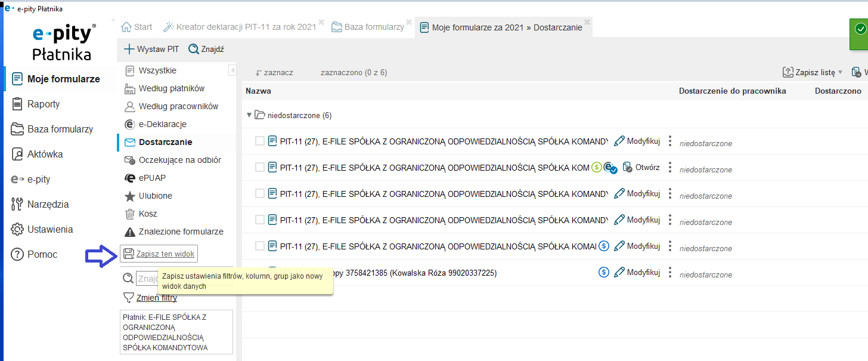Open the three-dot menu on the Otwórz row

[670, 167]
